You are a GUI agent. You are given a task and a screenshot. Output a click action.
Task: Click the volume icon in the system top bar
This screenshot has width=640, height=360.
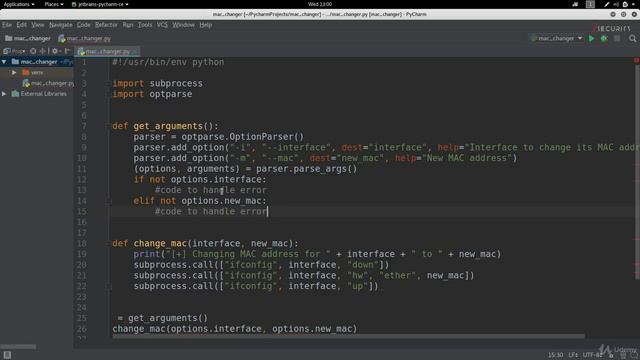tap(616, 4)
